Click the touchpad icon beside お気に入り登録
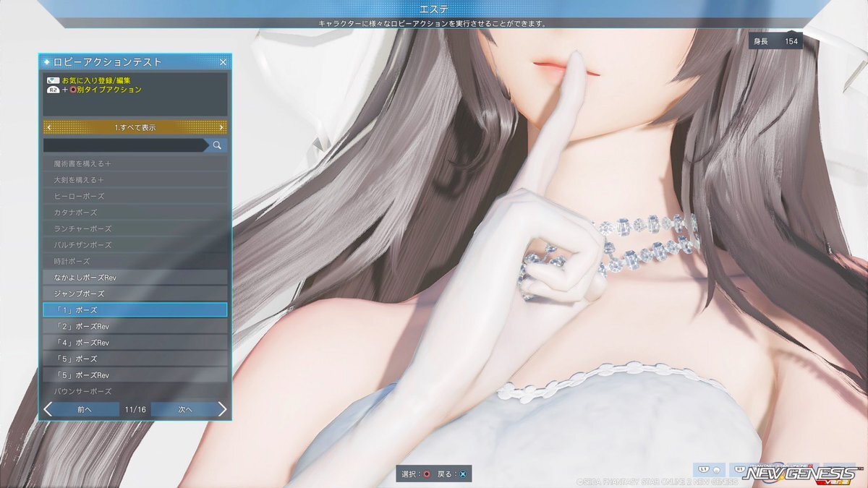Viewport: 868px width, 488px height. (53, 80)
